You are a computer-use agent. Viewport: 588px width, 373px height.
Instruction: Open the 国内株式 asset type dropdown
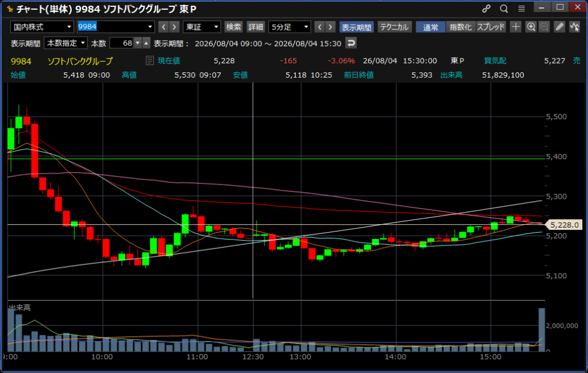point(41,26)
